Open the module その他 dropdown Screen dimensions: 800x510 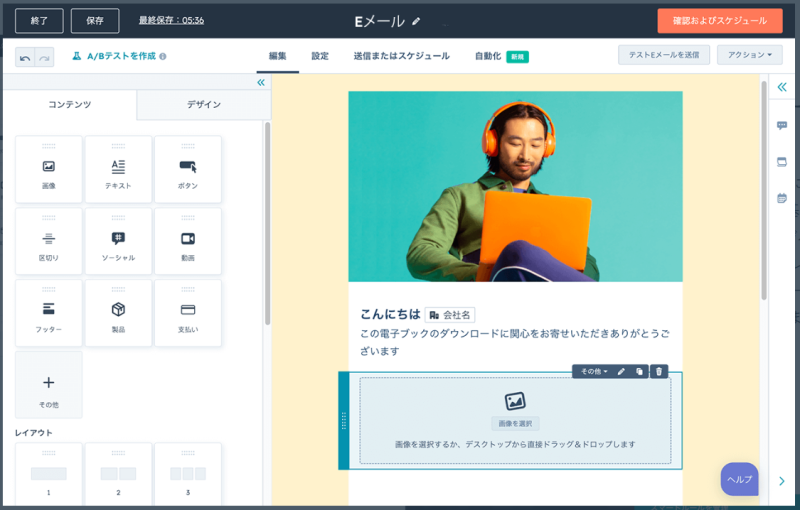(x=594, y=371)
